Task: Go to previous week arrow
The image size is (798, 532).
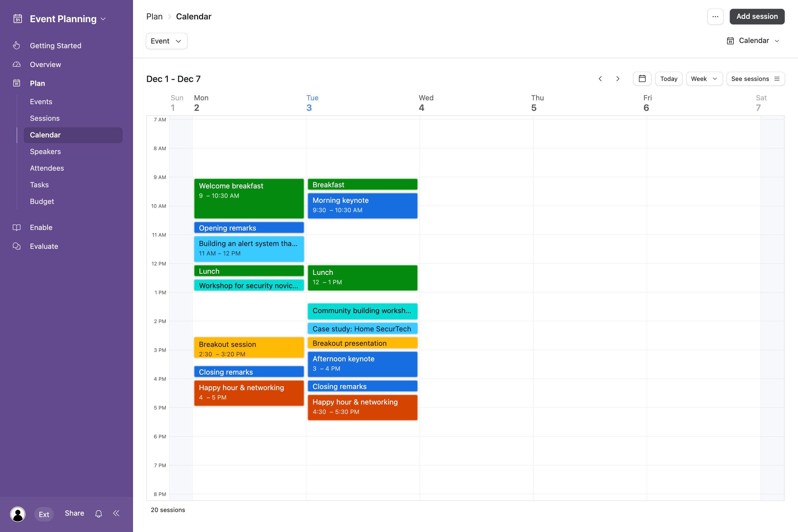Action: tap(600, 79)
